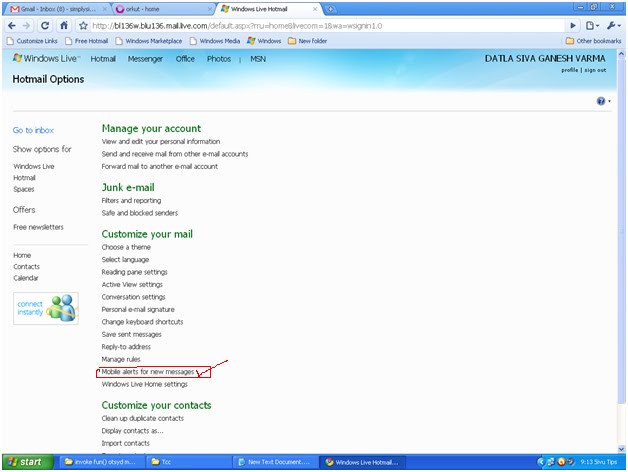The image size is (628, 472).
Task: Click the address bar URL field
Action: (326, 26)
